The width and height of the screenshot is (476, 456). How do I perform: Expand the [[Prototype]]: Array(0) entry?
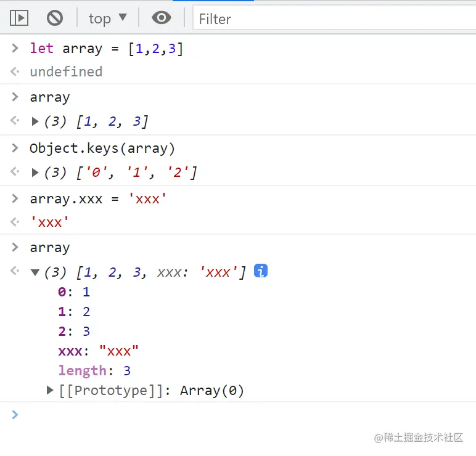click(x=50, y=390)
